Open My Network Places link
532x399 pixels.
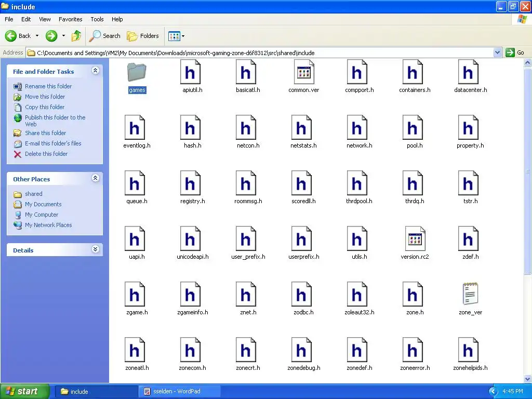pyautogui.click(x=48, y=225)
